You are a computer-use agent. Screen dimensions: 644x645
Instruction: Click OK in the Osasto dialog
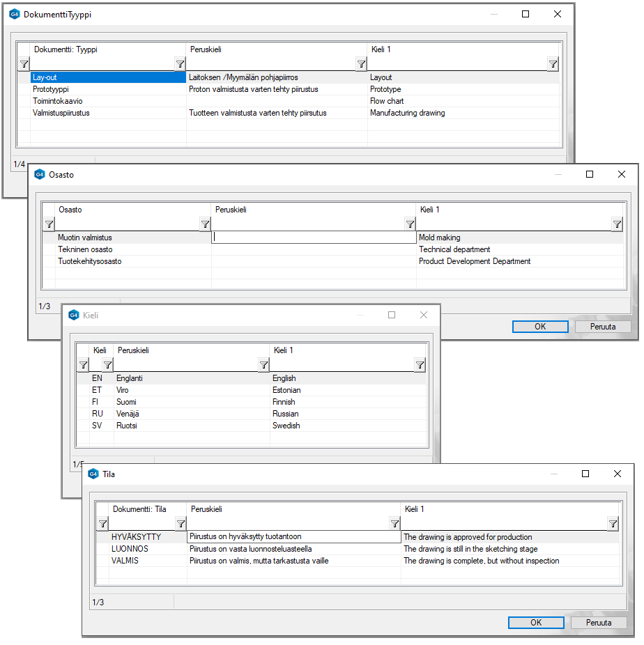pyautogui.click(x=540, y=327)
